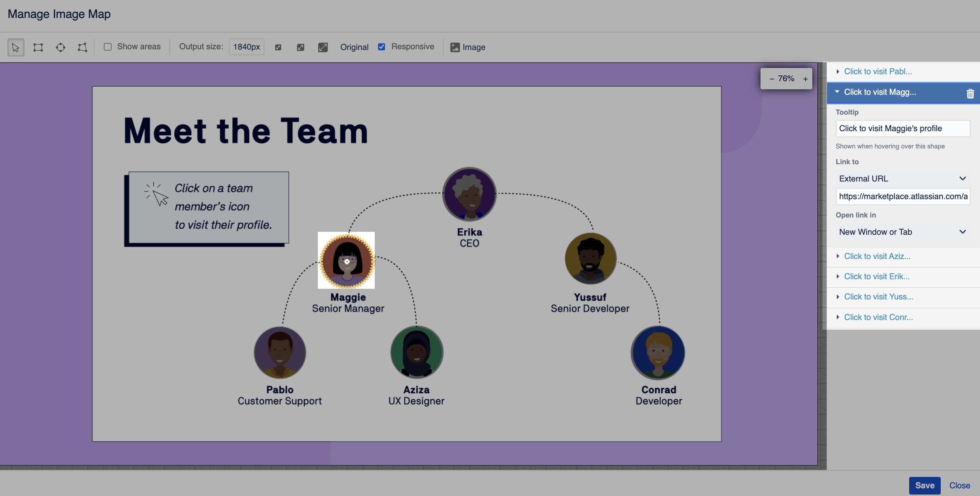Viewport: 980px width, 496px height.
Task: Click the 76% zoom level value
Action: click(786, 79)
